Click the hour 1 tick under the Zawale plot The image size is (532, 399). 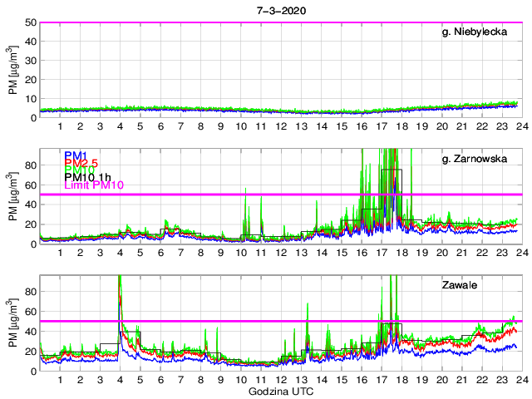pos(61,380)
